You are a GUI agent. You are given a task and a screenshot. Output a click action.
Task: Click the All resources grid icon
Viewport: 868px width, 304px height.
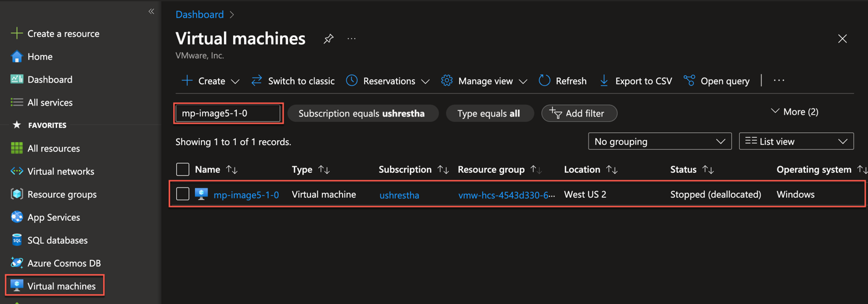[16, 148]
